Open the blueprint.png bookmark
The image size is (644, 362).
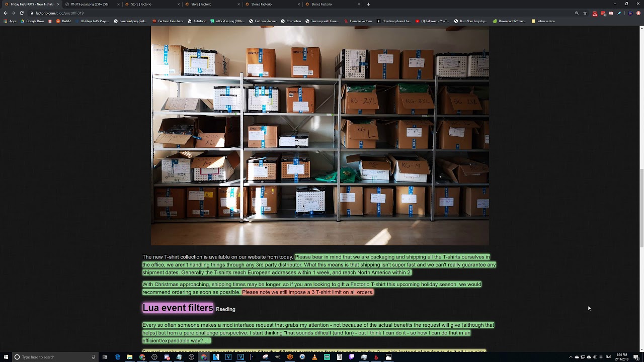(x=130, y=21)
